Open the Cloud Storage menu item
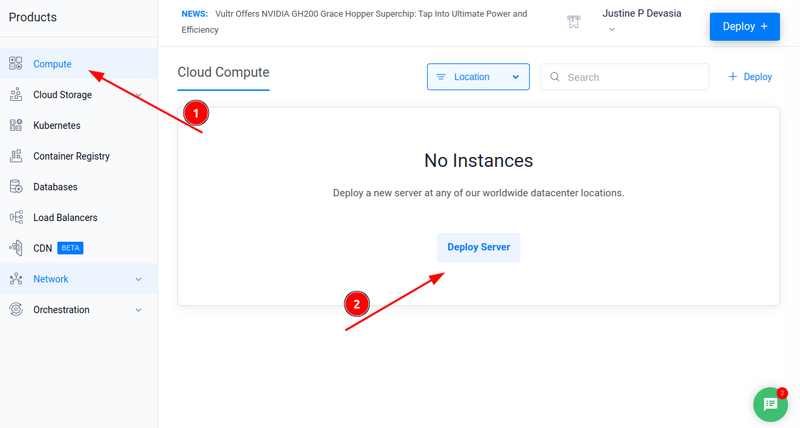 79,94
